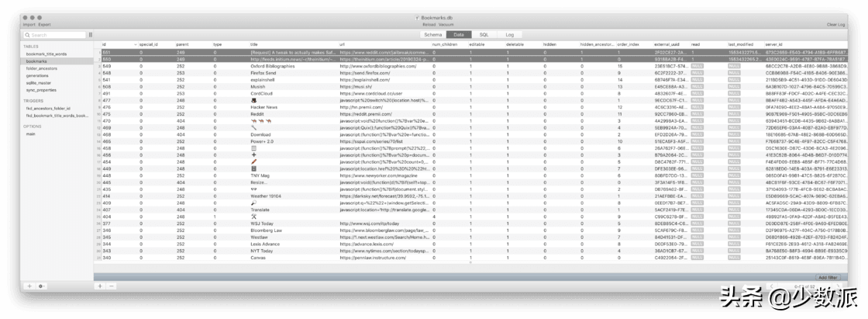Click the Oxford Bibliographies title cell
Screen dimensions: 868x319
pos(272,66)
